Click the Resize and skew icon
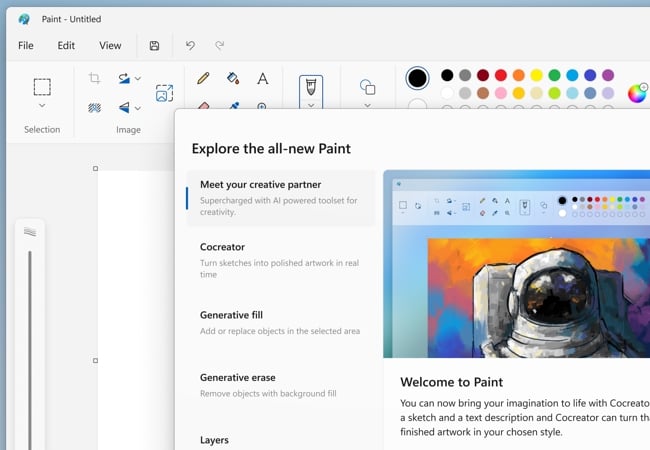 (x=165, y=93)
